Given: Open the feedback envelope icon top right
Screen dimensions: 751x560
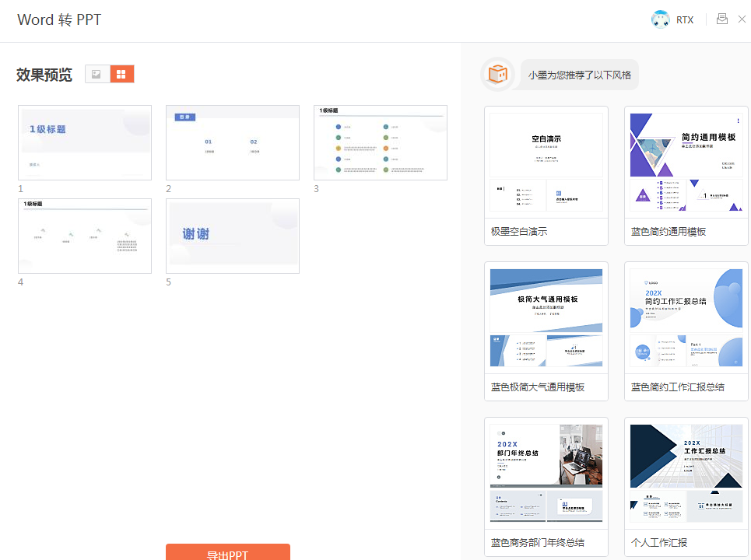Looking at the screenshot, I should (x=722, y=19).
